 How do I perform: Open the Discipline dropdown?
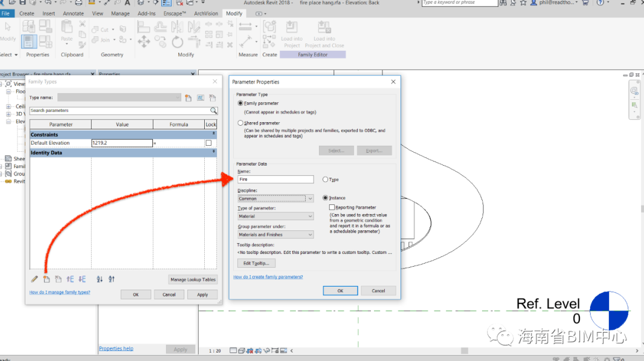pos(275,198)
